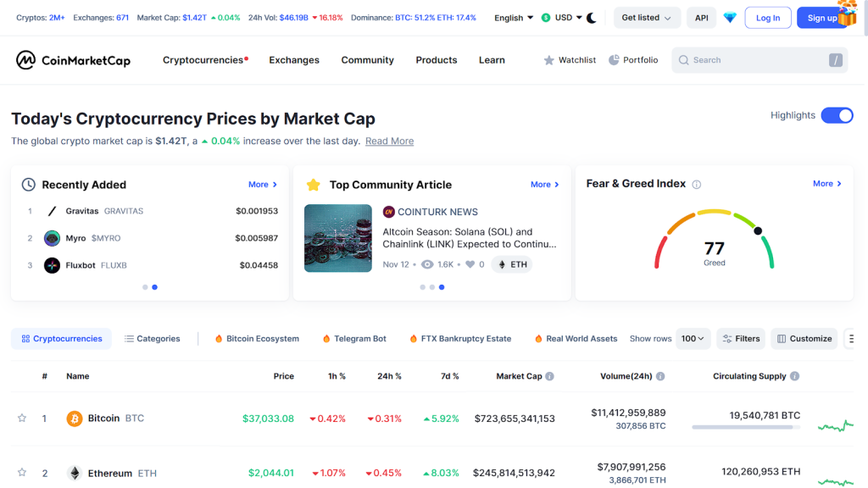
Task: Click the API button
Action: [701, 18]
